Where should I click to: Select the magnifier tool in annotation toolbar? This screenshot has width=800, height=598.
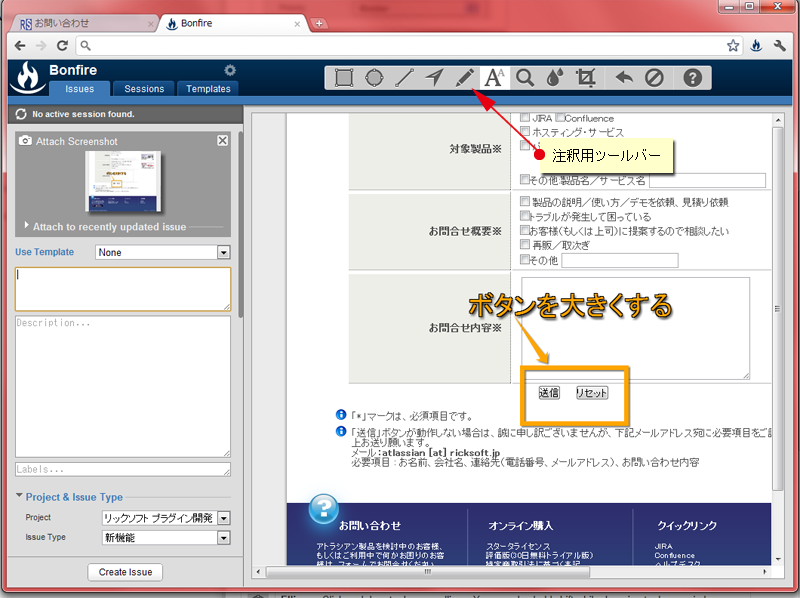click(x=524, y=78)
